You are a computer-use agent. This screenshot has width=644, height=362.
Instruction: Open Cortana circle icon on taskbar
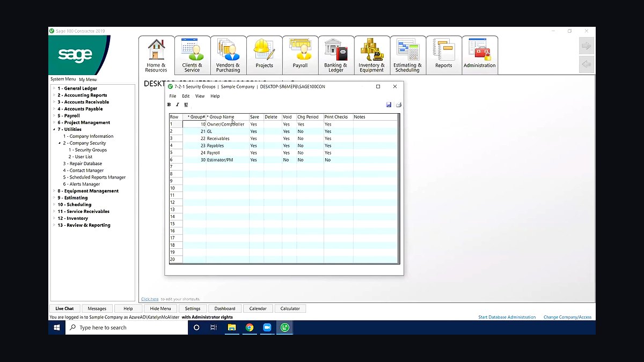coord(196,327)
